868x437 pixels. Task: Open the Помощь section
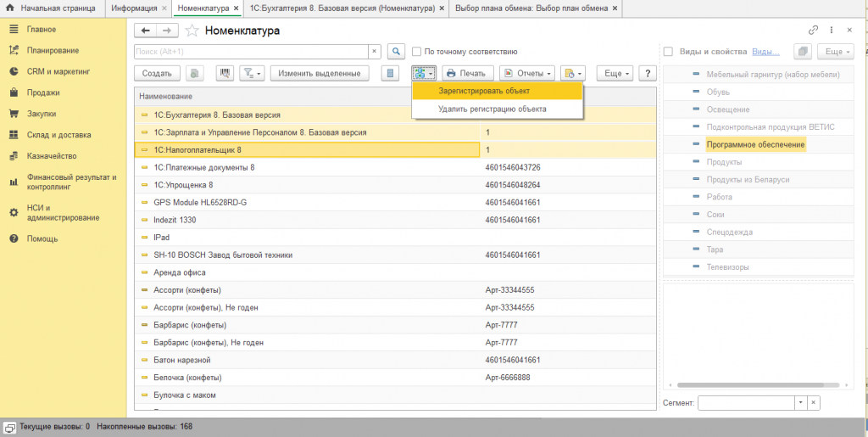pos(42,238)
